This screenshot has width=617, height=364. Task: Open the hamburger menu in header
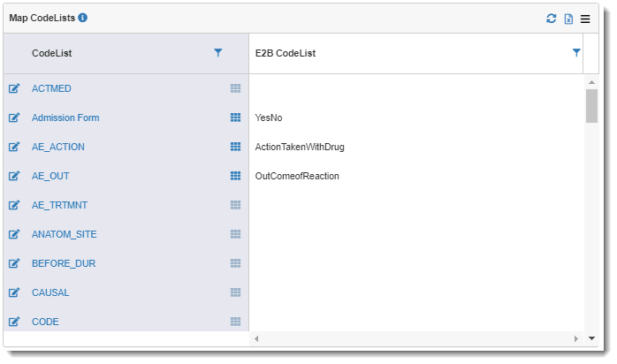[x=585, y=19]
